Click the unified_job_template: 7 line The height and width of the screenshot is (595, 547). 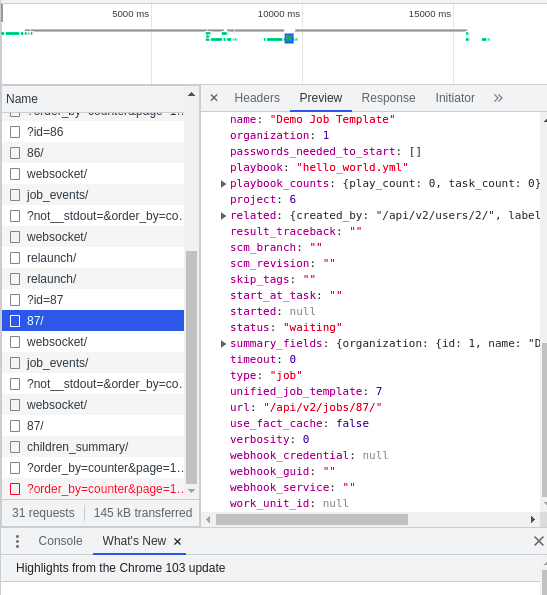[x=306, y=392]
